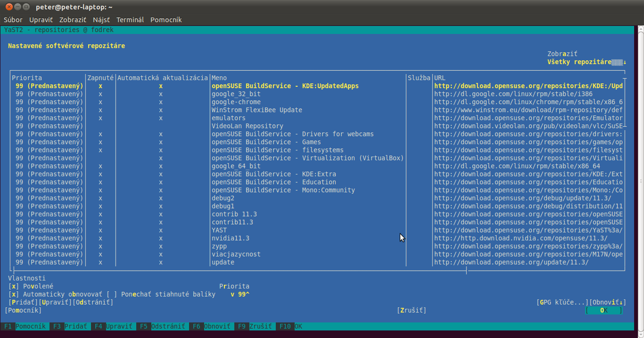The width and height of the screenshot is (644, 338).
Task: Select Drivers for webcams repository
Action: pyautogui.click(x=317, y=134)
